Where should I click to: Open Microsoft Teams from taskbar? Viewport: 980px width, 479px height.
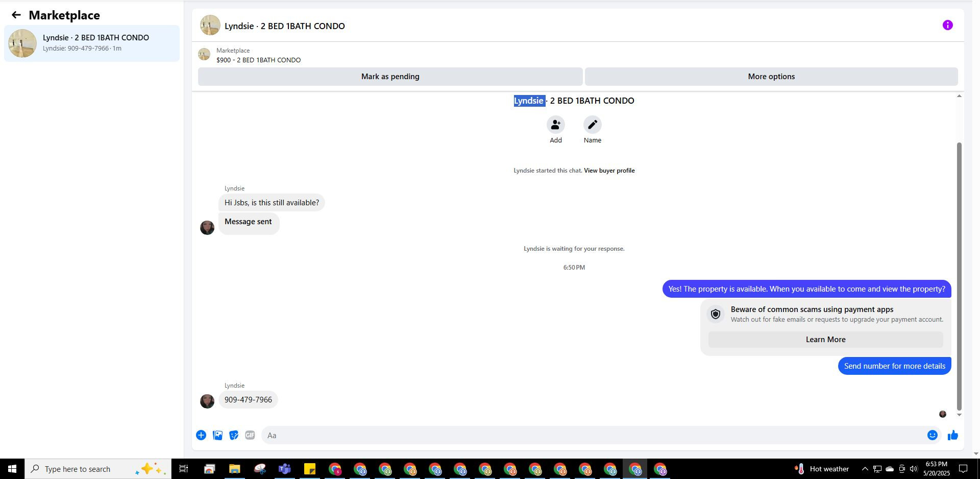pyautogui.click(x=284, y=469)
